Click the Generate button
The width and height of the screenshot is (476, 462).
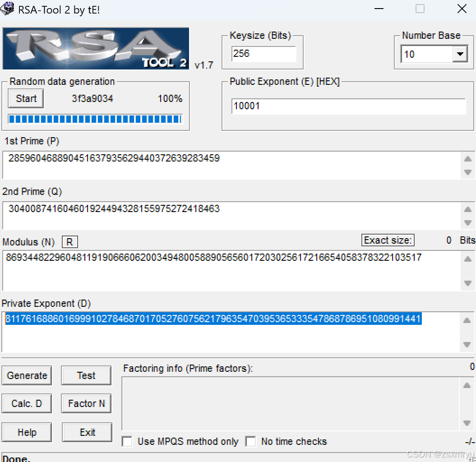(27, 375)
